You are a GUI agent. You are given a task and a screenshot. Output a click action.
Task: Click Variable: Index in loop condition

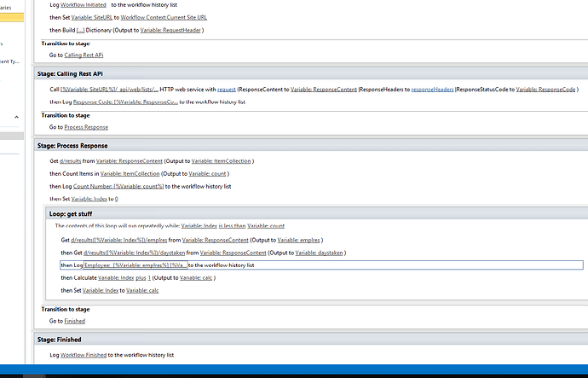click(x=199, y=225)
